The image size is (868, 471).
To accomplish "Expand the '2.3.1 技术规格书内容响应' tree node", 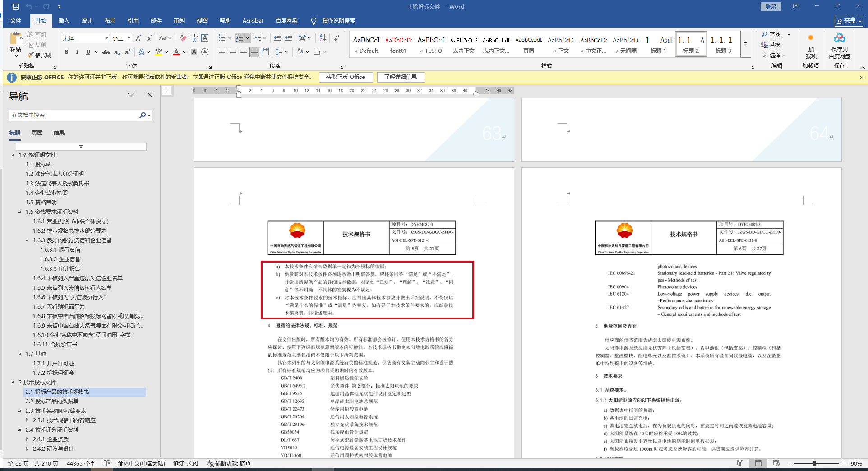I will 27,420.
